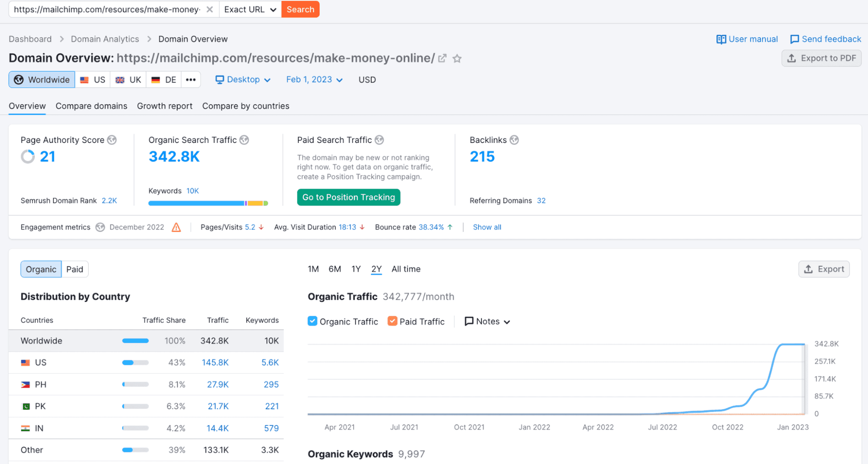Click into the URL search input field
This screenshot has width=868, height=464.
107,9
